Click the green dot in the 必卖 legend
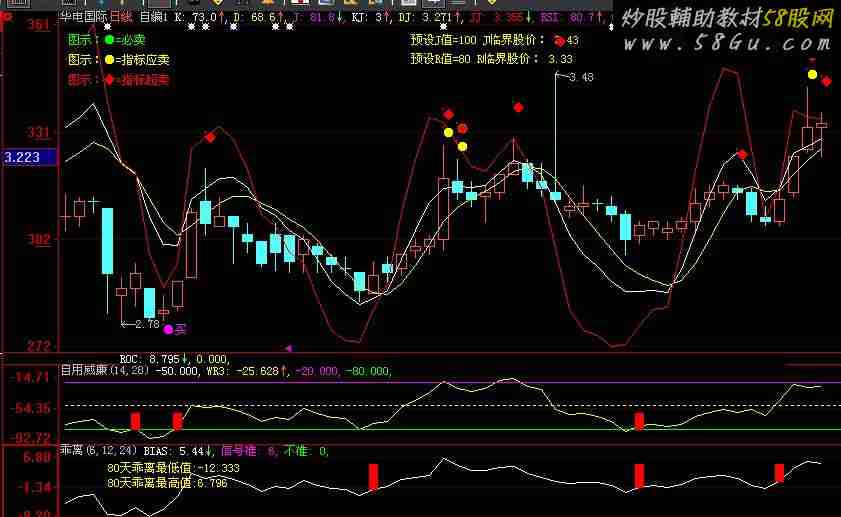Viewport: 841px width, 517px height. (x=109, y=39)
